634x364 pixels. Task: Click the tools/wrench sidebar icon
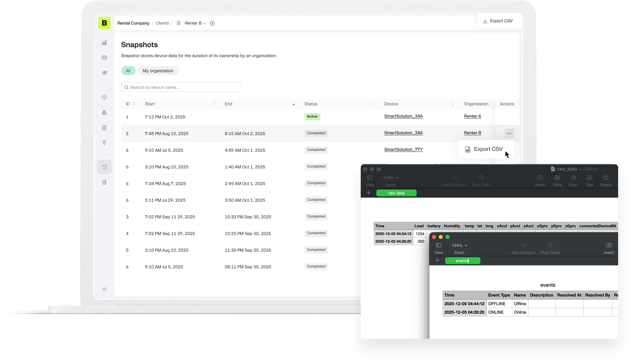[x=104, y=73]
